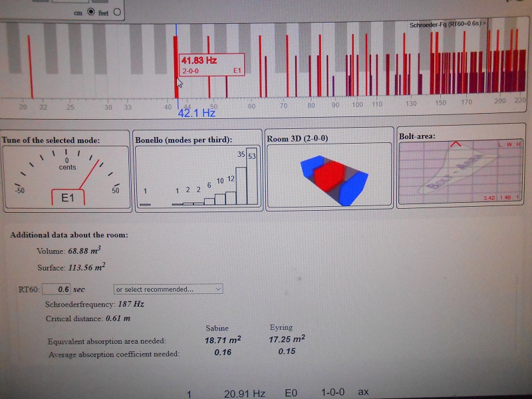The height and width of the screenshot is (399, 532).
Task: Click the 41.83 Hz mode tooltip
Action: 211,65
